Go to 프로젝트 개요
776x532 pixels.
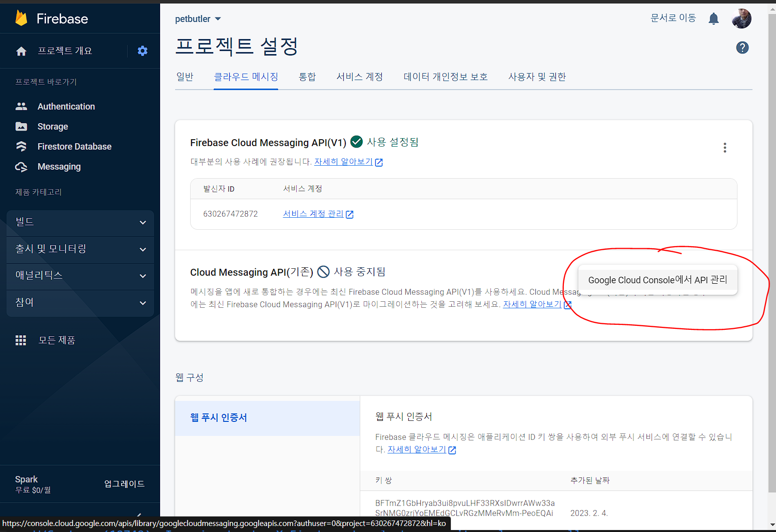(x=65, y=51)
